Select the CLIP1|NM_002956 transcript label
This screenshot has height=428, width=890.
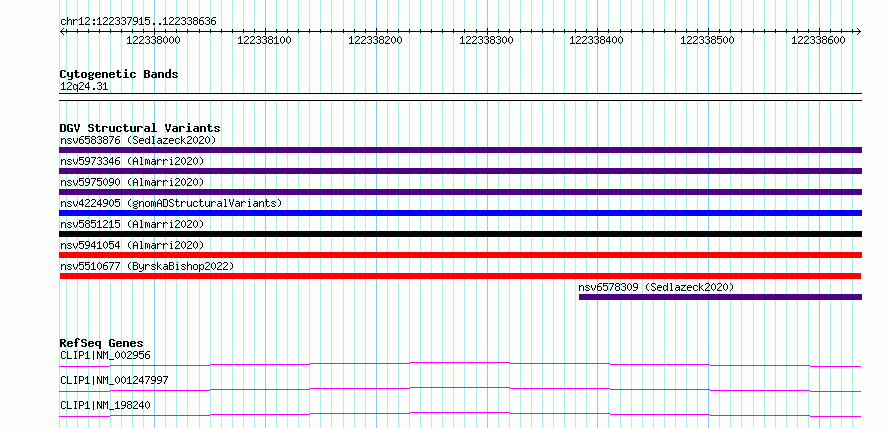tap(105, 355)
